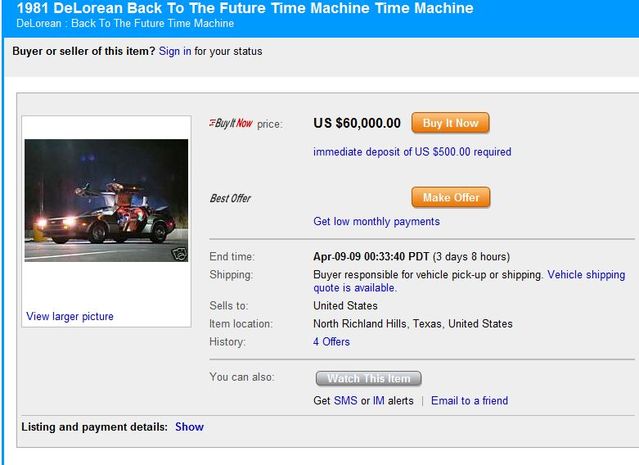The height and width of the screenshot is (465, 639).
Task: Click the View larger picture link
Action: [70, 316]
